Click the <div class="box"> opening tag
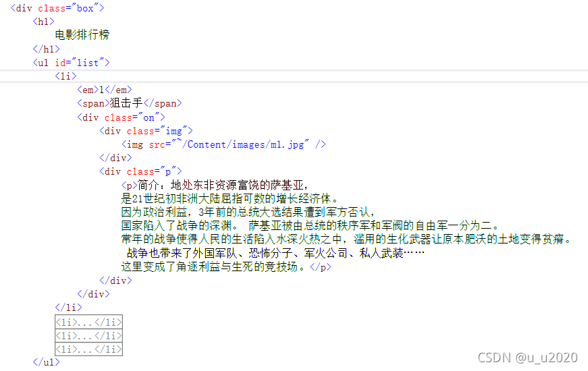Image resolution: width=588 pixels, height=371 pixels. tap(57, 8)
